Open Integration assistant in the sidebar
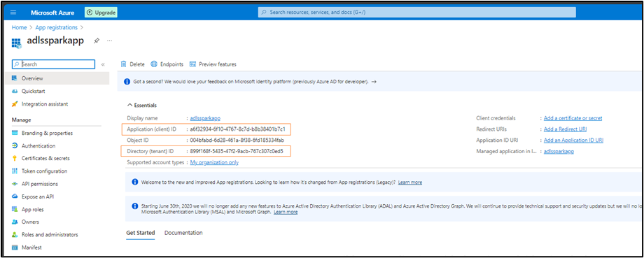 (45, 103)
